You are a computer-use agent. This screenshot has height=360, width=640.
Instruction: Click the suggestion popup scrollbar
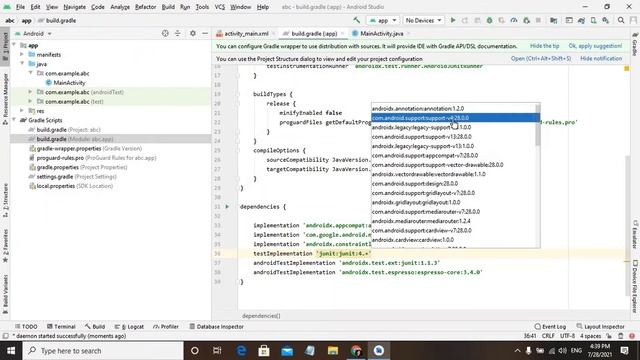coord(538,124)
